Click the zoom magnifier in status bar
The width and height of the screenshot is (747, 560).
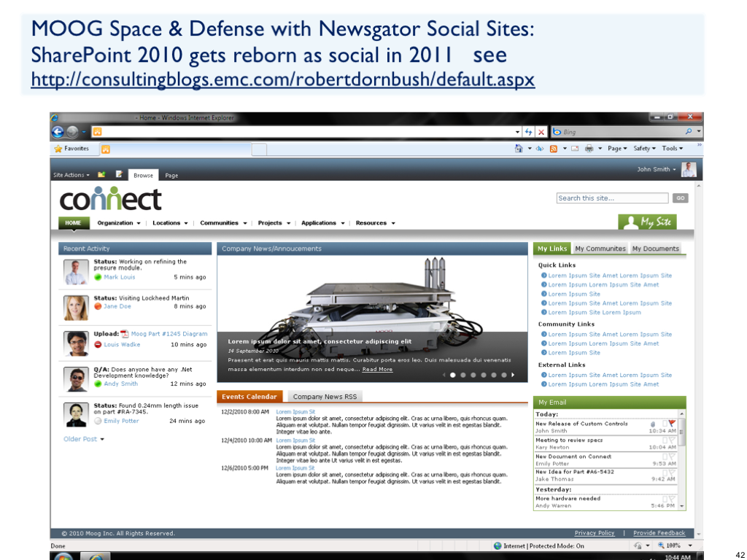[661, 545]
